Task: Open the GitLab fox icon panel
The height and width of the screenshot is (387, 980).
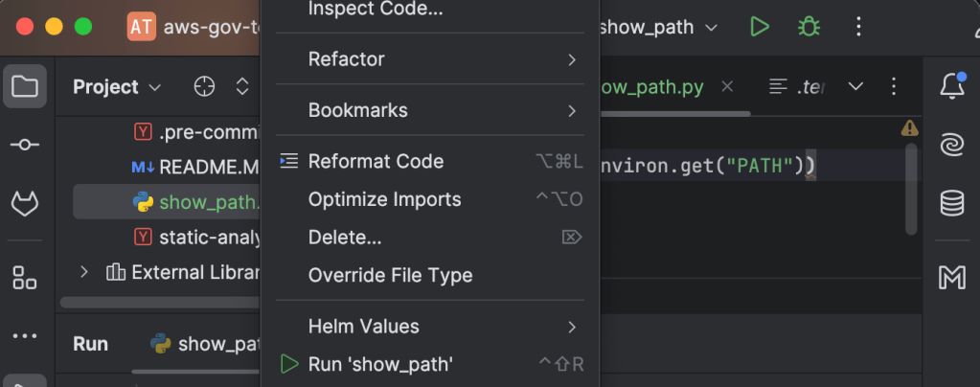Action: [25, 203]
